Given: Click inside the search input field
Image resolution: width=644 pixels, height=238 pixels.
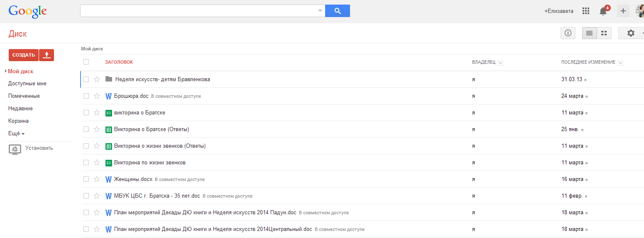Looking at the screenshot, I should point(198,11).
